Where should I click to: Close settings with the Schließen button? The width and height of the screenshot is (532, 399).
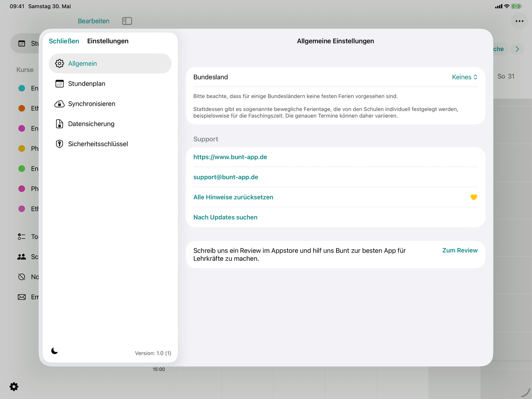(x=64, y=41)
